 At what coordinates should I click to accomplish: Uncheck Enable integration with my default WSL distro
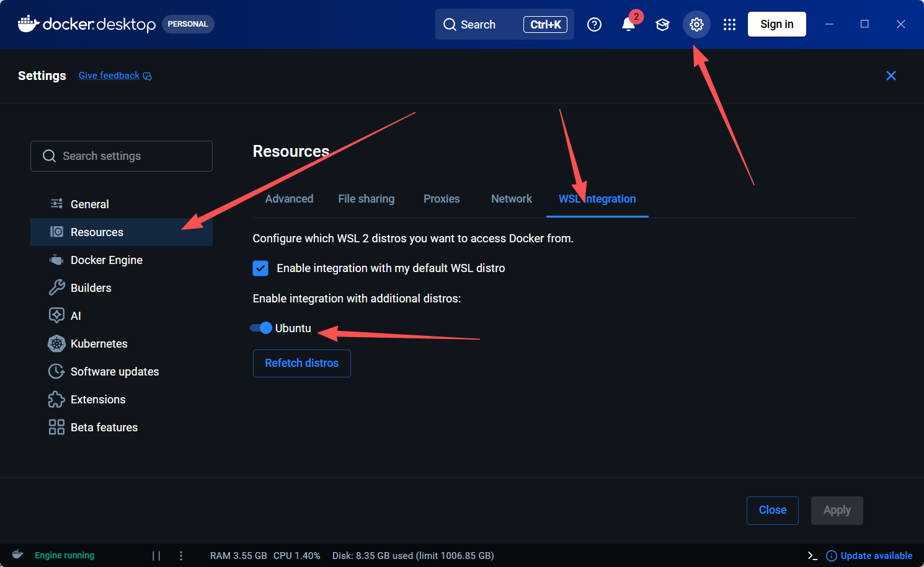260,268
